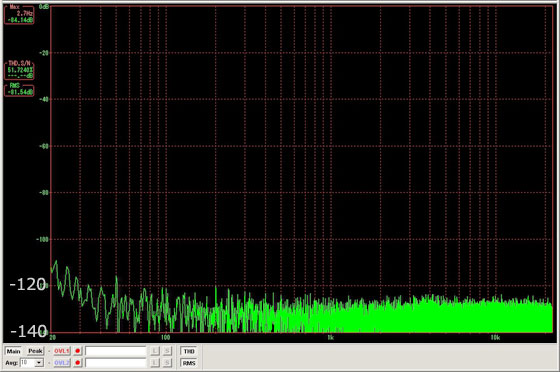Click the RMS level readout box
The image size is (560, 372).
19,90
